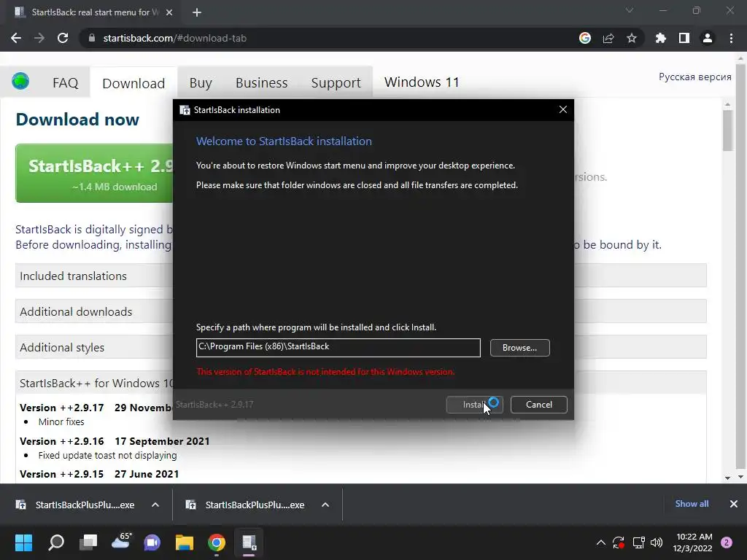Open Chrome three-dot menu
747x560 pixels.
731,38
